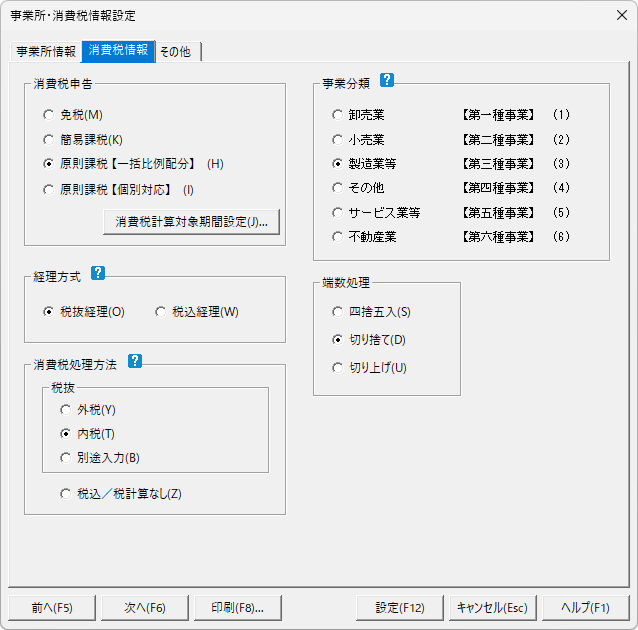The height and width of the screenshot is (630, 638).
Task: Click help icon beside 経理方式
Action: click(98, 273)
